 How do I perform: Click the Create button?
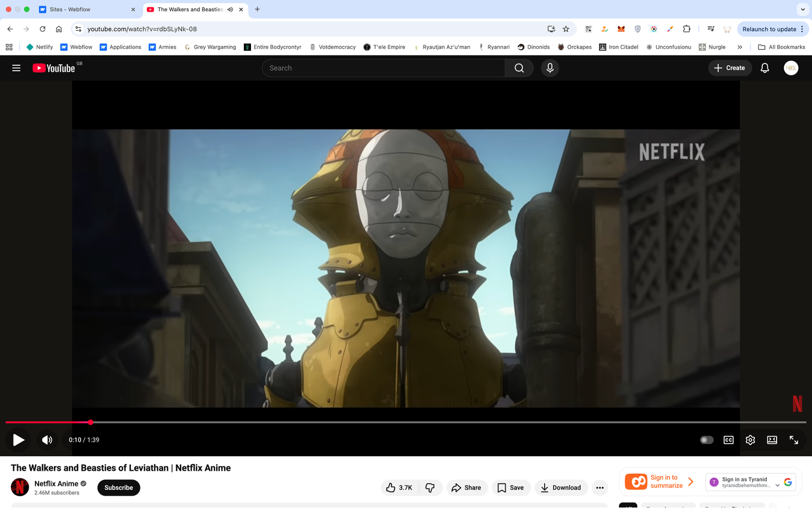pyautogui.click(x=729, y=68)
